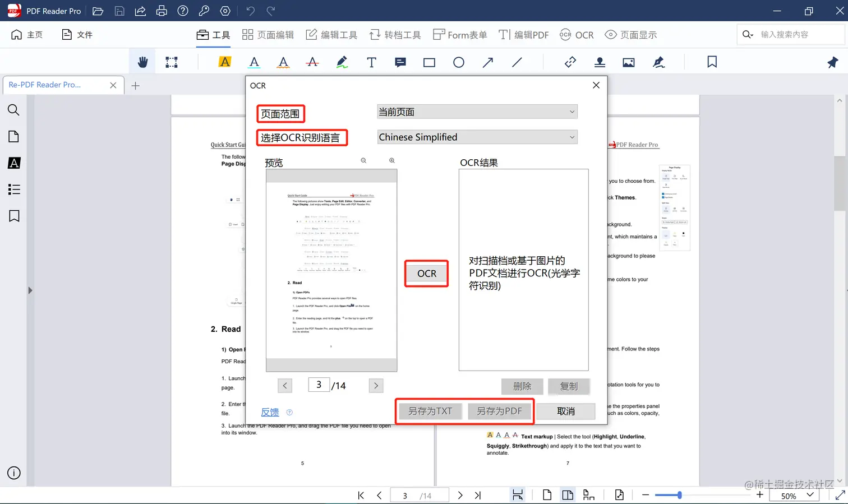Select the text box tool
Screen dimensions: 848x504
pyautogui.click(x=371, y=62)
